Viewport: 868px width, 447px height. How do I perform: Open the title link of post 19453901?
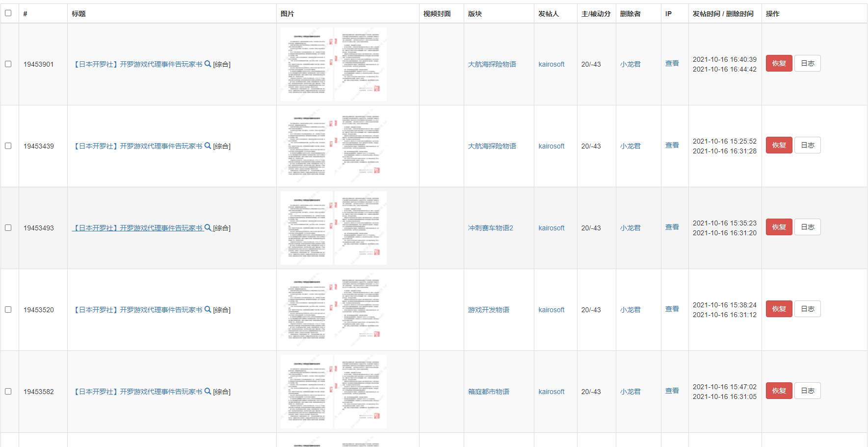click(137, 64)
